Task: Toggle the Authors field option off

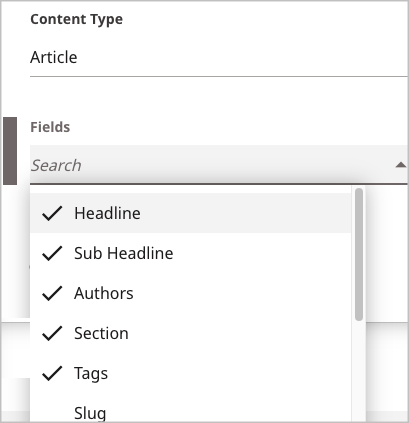Action: tap(190, 293)
